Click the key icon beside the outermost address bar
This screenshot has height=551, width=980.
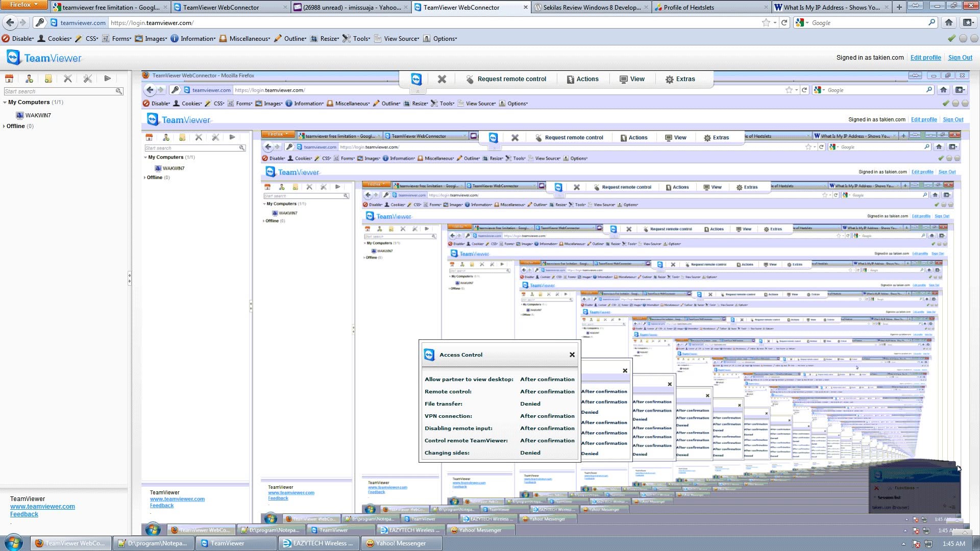click(40, 22)
